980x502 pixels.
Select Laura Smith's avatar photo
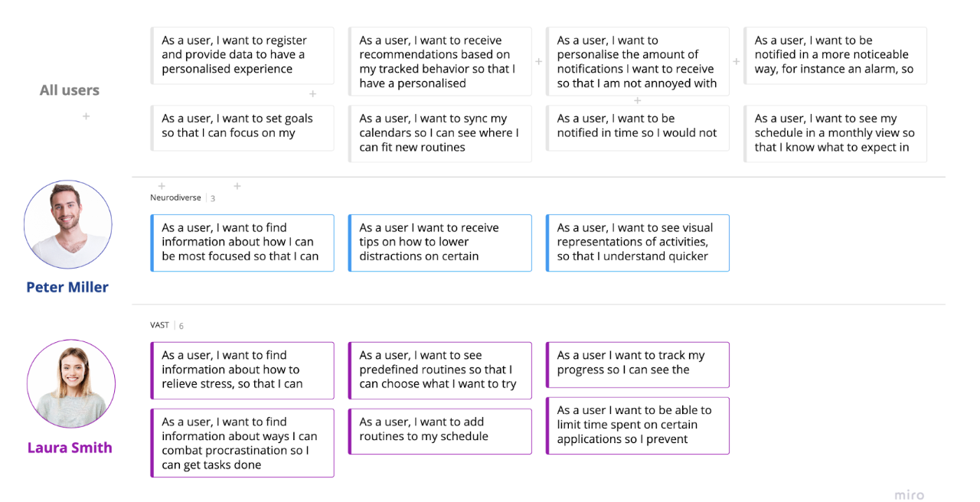pyautogui.click(x=70, y=383)
